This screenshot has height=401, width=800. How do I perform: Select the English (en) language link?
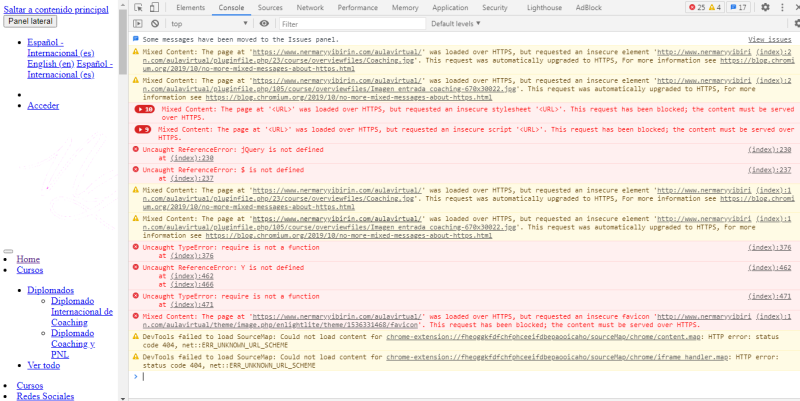click(x=51, y=64)
